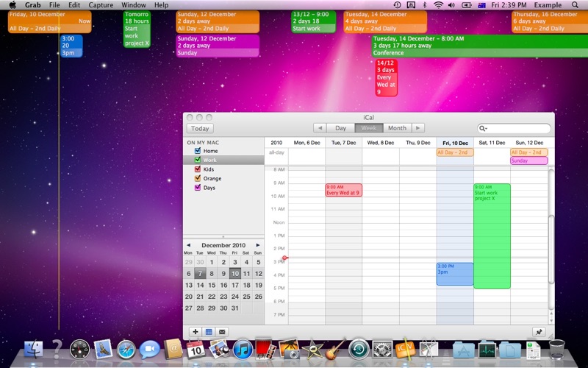Launch GarageBand from the Dock
This screenshot has height=368, width=588.
click(x=335, y=349)
